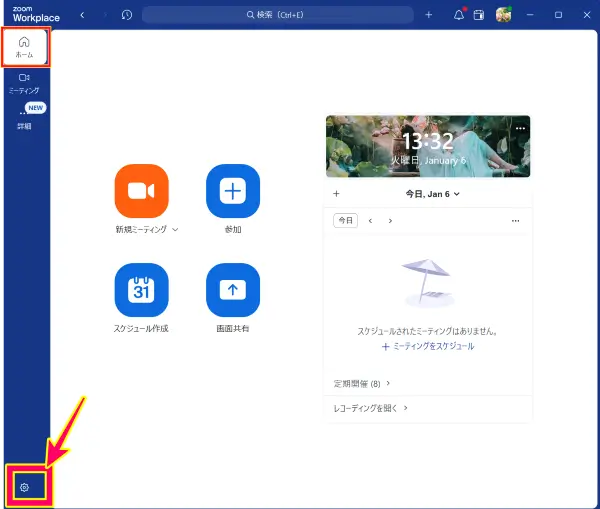Go to next day in calendar
This screenshot has height=509, width=600.
390,221
